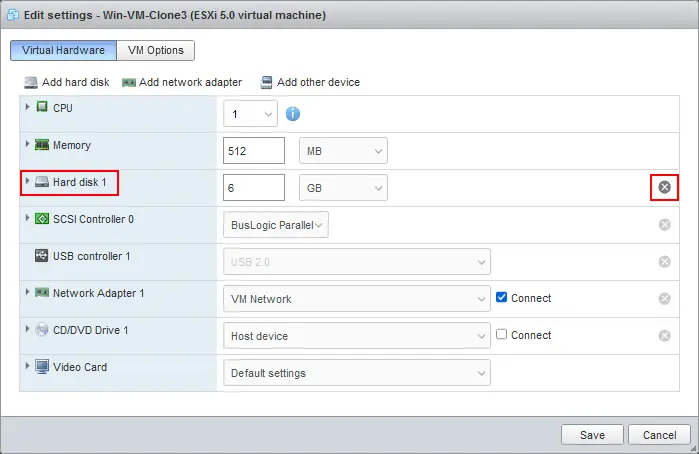Open the Default settings video dropdown
This screenshot has height=454, width=699.
(357, 373)
